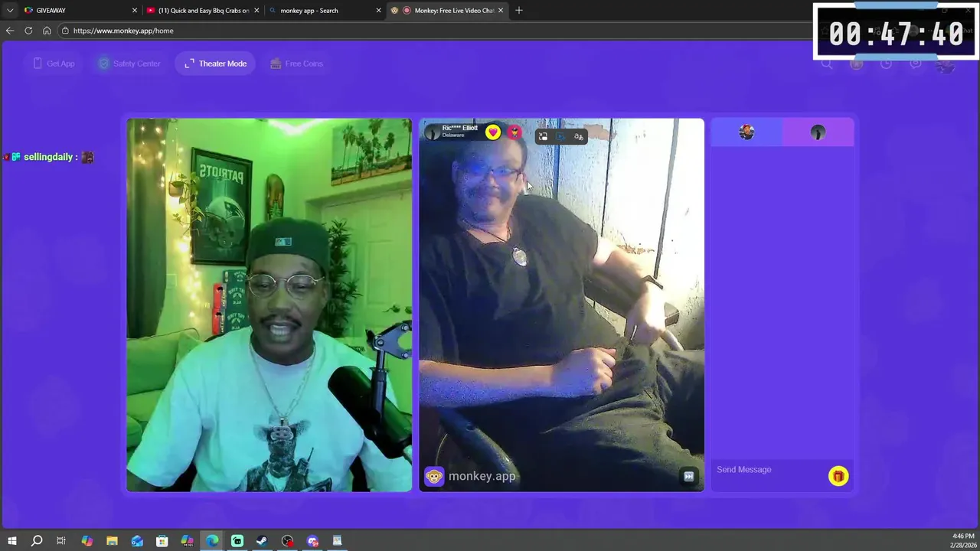Open the Notepad taskbar icon
980x551 pixels.
click(337, 541)
